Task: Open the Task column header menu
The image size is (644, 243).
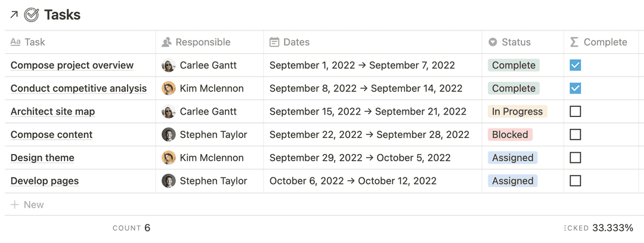Action: [x=80, y=42]
